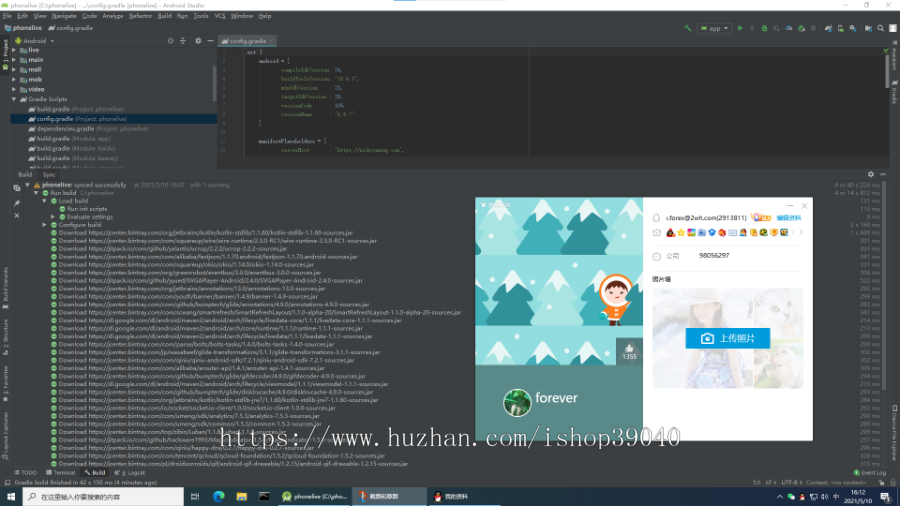Select build.gradle (Module: app) file
This screenshot has width=900, height=506.
pyautogui.click(x=69, y=138)
